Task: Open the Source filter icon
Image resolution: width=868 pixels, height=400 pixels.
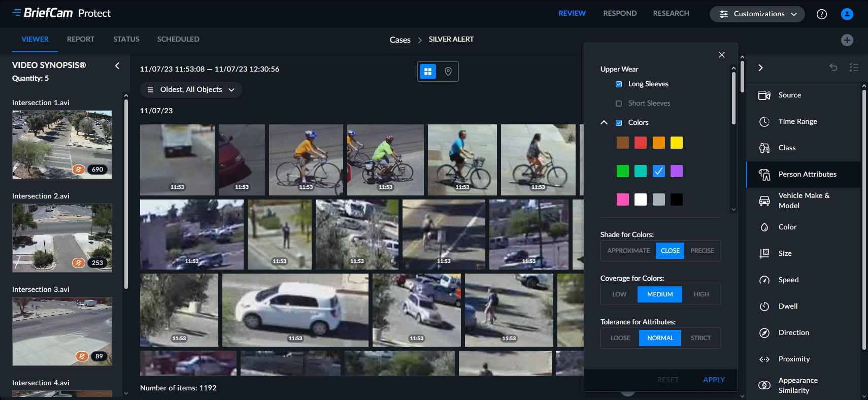Action: (764, 95)
